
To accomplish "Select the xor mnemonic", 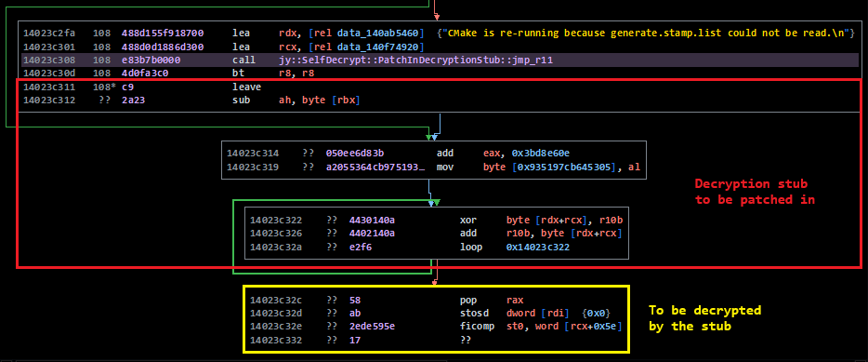I will pos(468,221).
